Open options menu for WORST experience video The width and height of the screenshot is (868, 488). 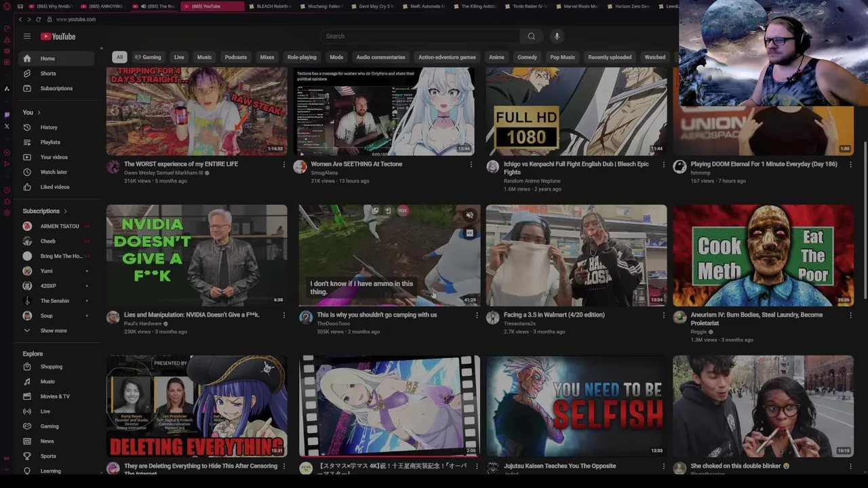pos(284,165)
